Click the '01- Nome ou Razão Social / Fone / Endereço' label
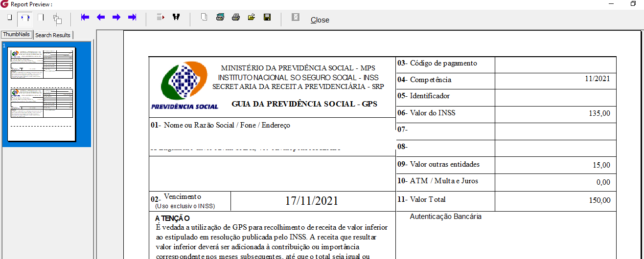Viewport: 644px width, 259px height. (220, 125)
